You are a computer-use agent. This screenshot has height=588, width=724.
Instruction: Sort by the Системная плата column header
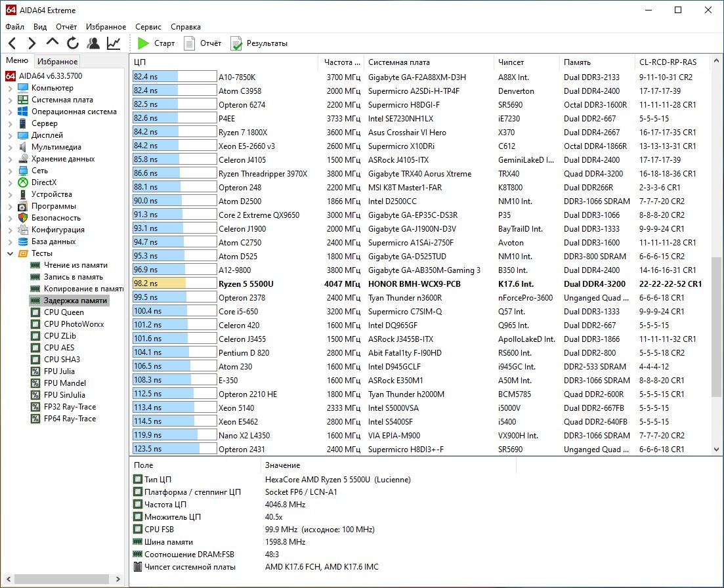(x=429, y=62)
